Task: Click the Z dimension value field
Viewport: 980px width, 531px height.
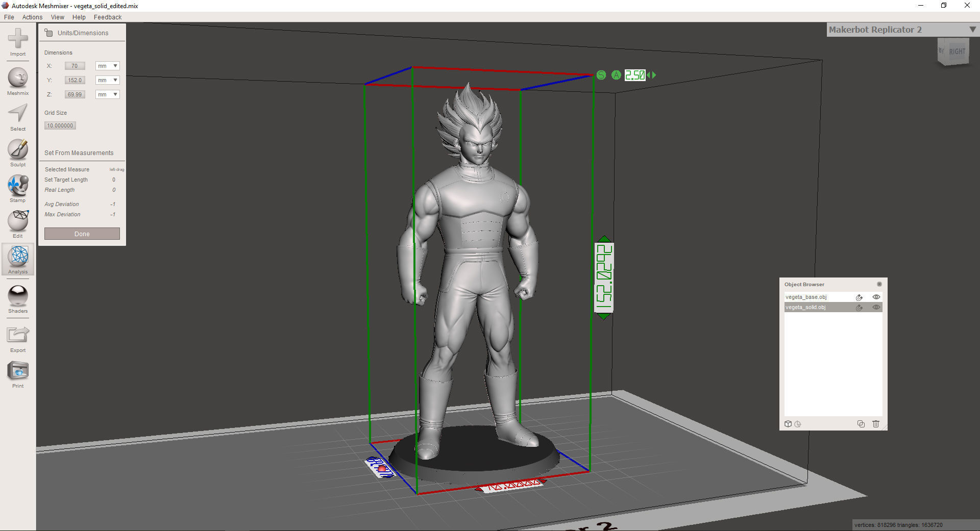Action: click(75, 94)
